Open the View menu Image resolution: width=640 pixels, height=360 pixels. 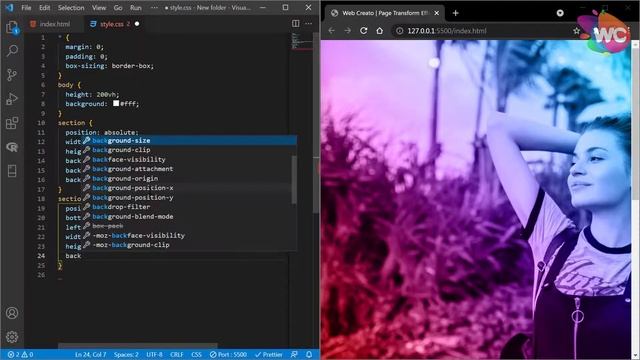click(99, 8)
